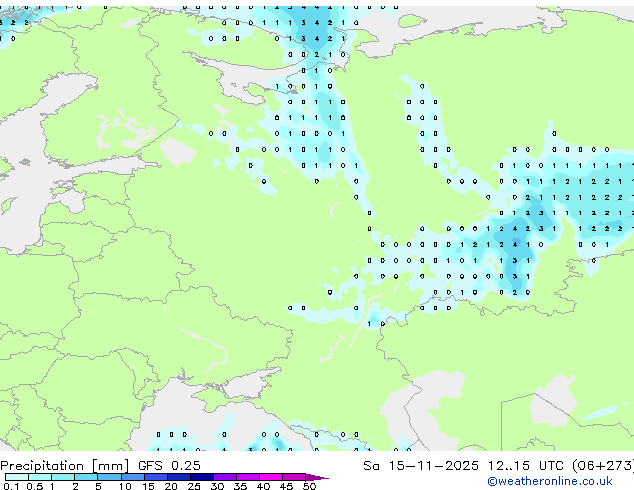Select the 5–10 mm legend color swatch
This screenshot has width=634, height=490.
click(x=110, y=477)
